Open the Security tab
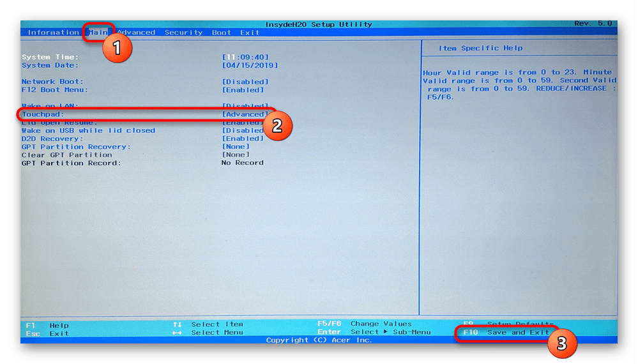Image resolution: width=638 pixels, height=364 pixels. pyautogui.click(x=183, y=33)
